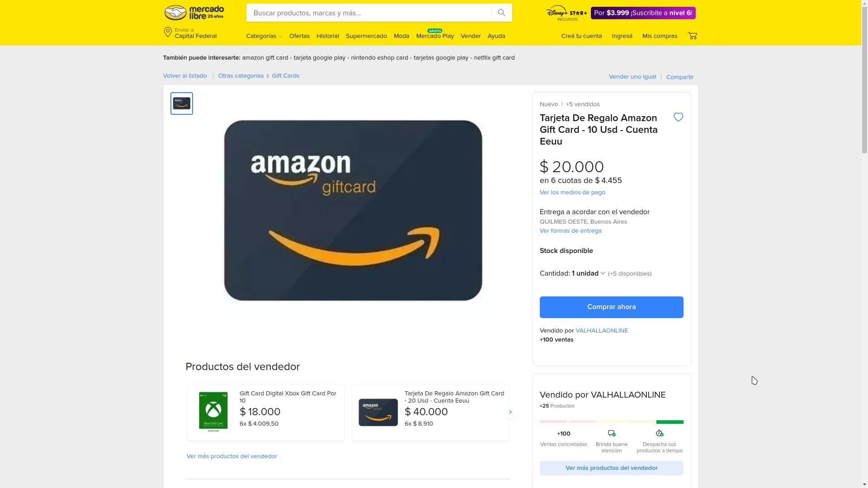Click Ver los medios de pago
The image size is (868, 488).
pyautogui.click(x=572, y=192)
